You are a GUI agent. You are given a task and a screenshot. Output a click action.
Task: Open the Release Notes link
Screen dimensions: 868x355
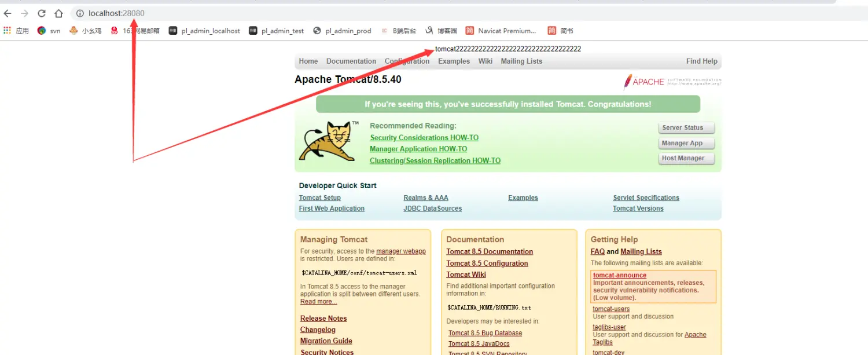click(323, 319)
